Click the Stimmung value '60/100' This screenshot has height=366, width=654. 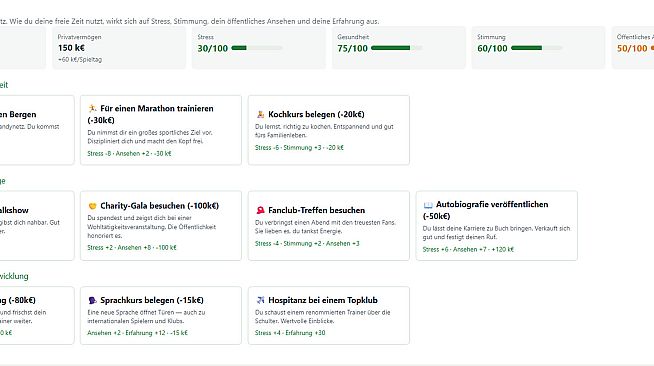[x=493, y=48]
